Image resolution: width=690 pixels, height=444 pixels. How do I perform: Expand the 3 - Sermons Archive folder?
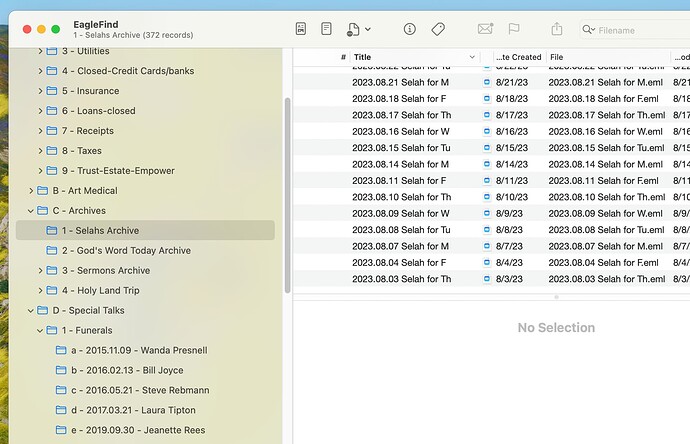pos(40,271)
